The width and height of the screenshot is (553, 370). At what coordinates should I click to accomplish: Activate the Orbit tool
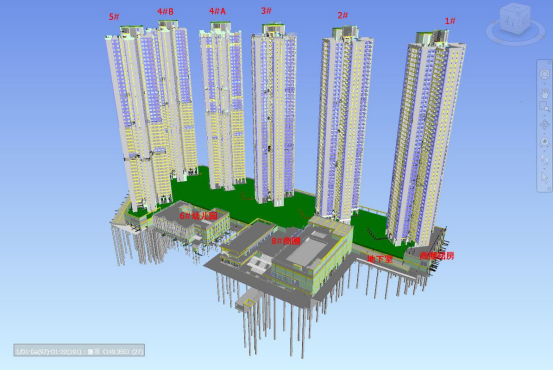(x=544, y=125)
